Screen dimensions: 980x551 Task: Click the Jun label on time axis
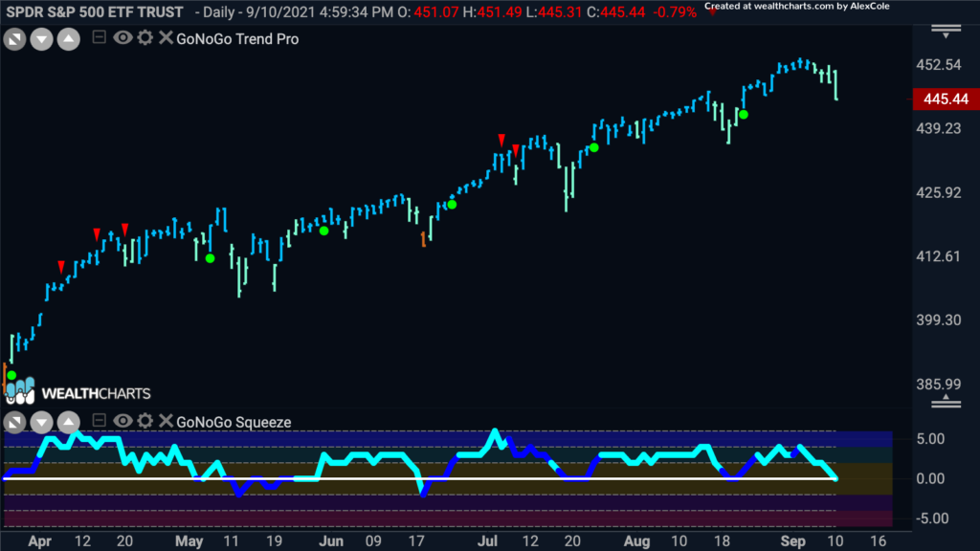pos(331,541)
